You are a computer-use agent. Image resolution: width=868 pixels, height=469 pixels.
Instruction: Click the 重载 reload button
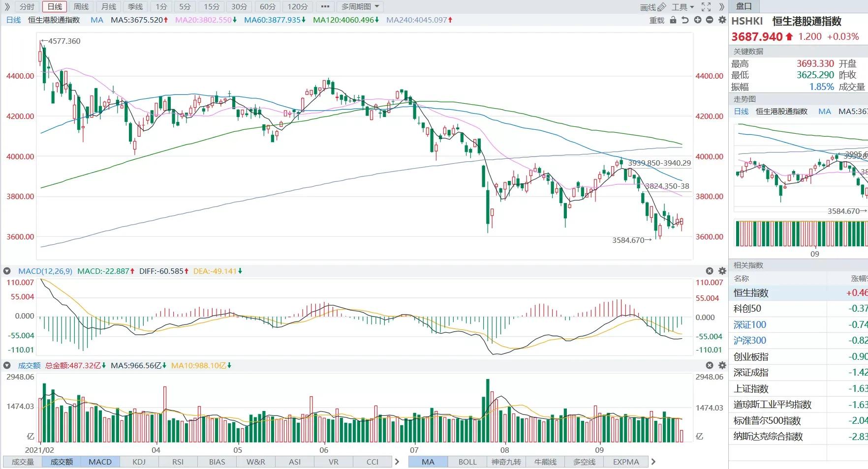point(657,20)
